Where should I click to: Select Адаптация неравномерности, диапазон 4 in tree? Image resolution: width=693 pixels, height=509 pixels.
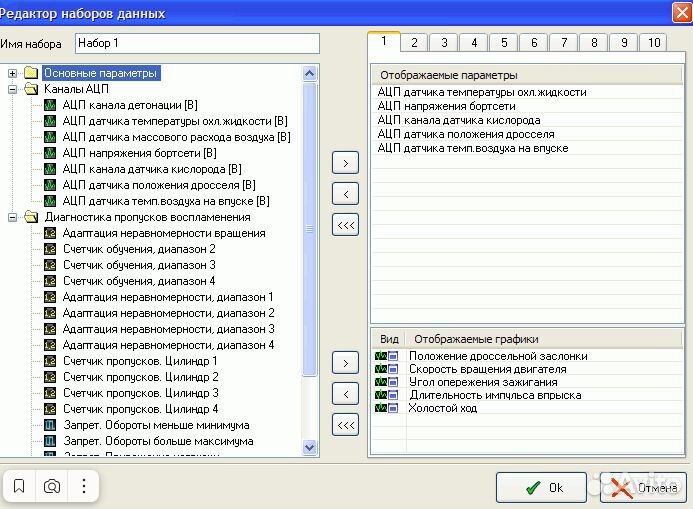tap(168, 345)
